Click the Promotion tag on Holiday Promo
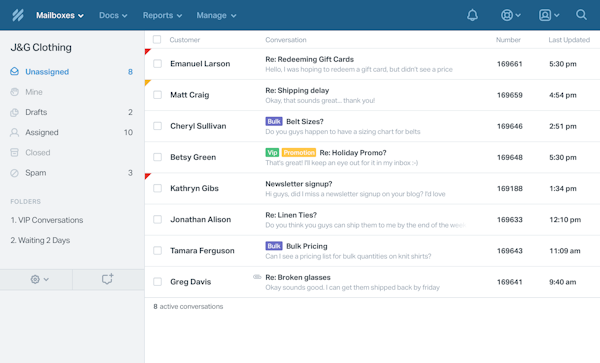The height and width of the screenshot is (363, 600). pyautogui.click(x=299, y=153)
